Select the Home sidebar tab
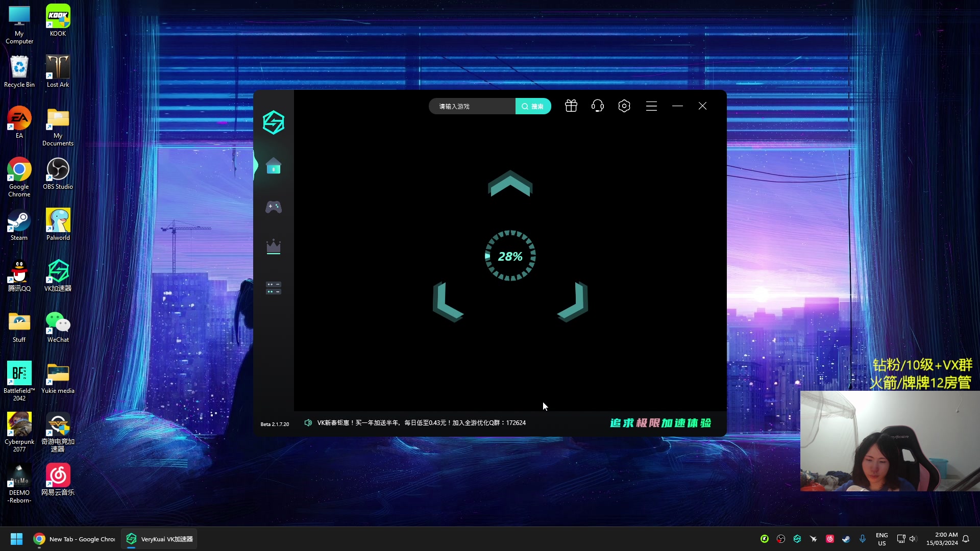Screen dimensions: 980x551 pos(274,166)
